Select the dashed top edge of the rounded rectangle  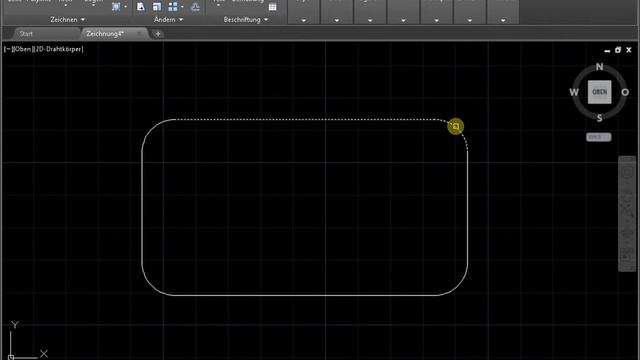306,120
